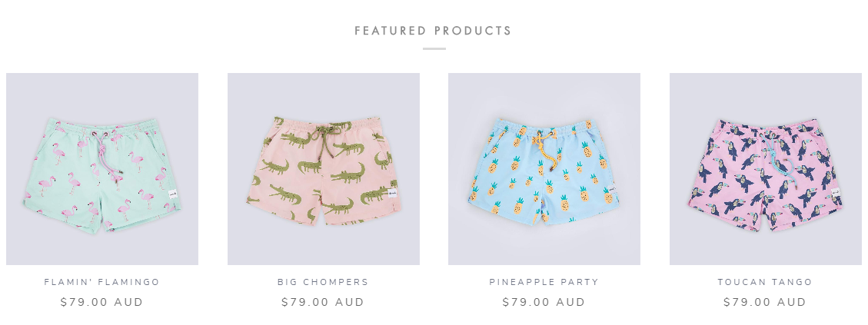Select the price under Pineapple Party
The height and width of the screenshot is (325, 868).
(x=544, y=302)
